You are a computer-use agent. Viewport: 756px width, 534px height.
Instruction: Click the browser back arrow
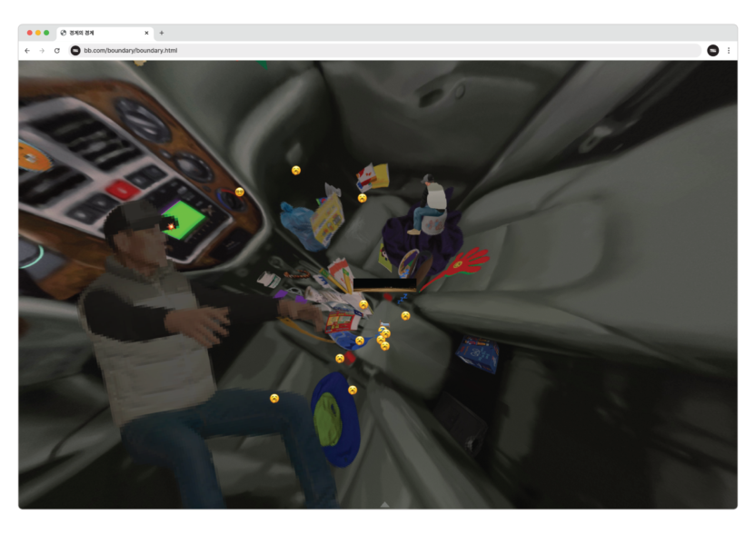[x=27, y=51]
